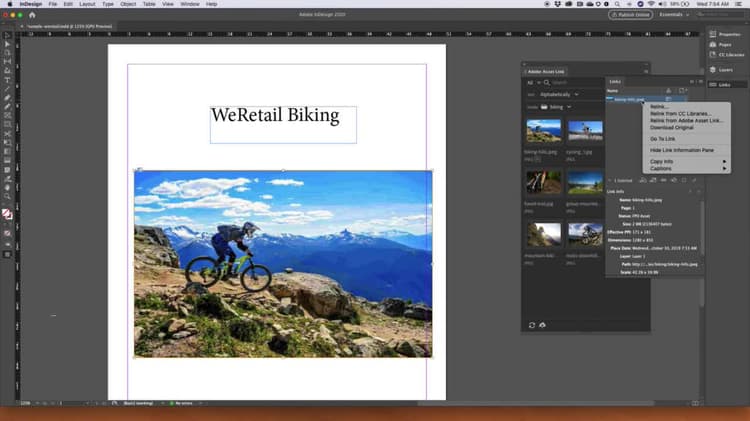Click the WeRetail Biking text frame
This screenshot has height=421, width=750.
point(283,124)
